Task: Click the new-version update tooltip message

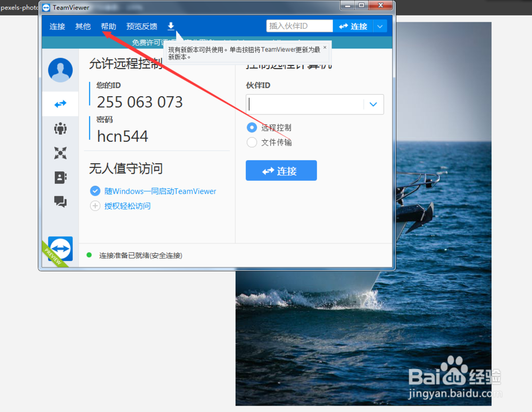Action: tap(244, 53)
